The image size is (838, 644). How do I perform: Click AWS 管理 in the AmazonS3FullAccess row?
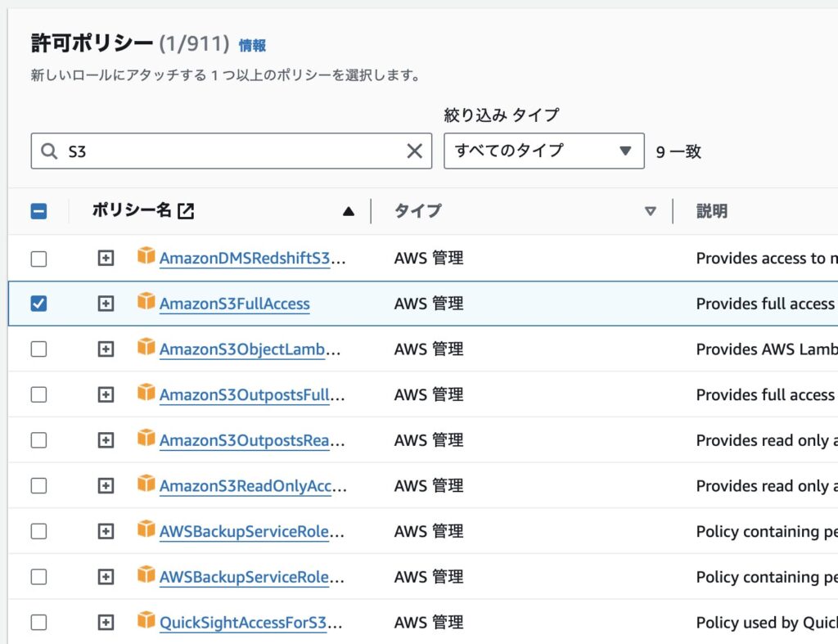pos(429,304)
